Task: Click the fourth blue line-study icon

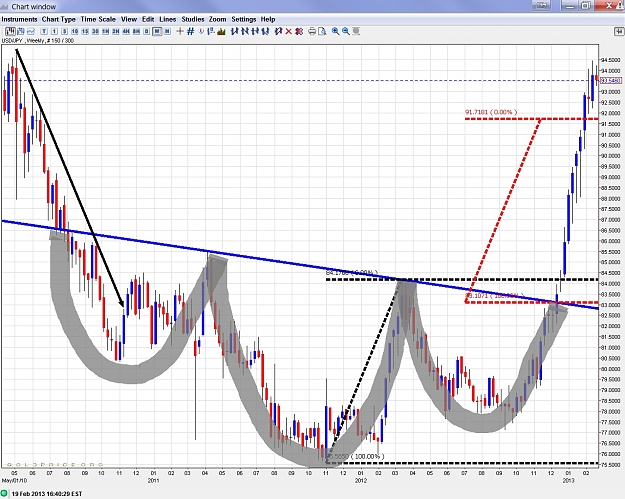Action: point(265,31)
